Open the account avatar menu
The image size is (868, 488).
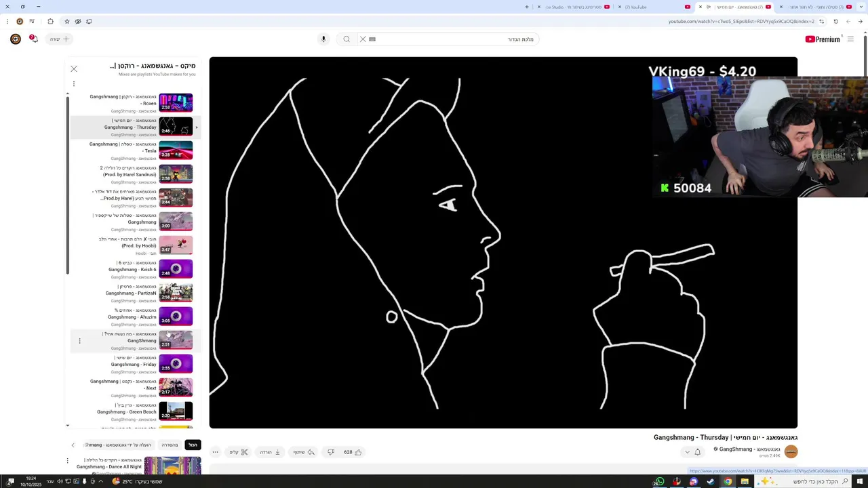tap(16, 39)
